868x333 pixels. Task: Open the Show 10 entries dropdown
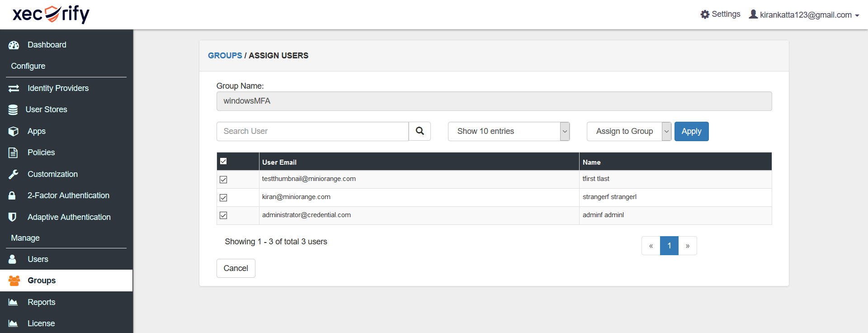coord(509,131)
